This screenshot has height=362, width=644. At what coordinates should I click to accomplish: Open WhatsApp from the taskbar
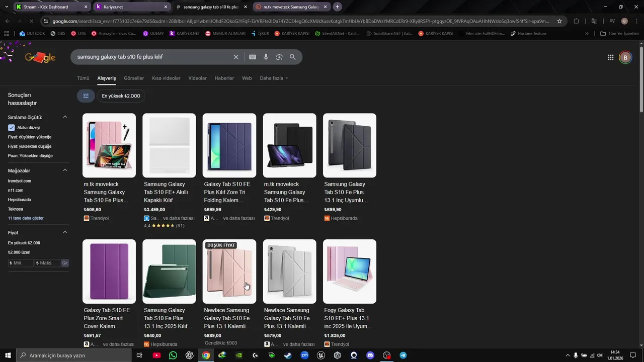point(173,355)
